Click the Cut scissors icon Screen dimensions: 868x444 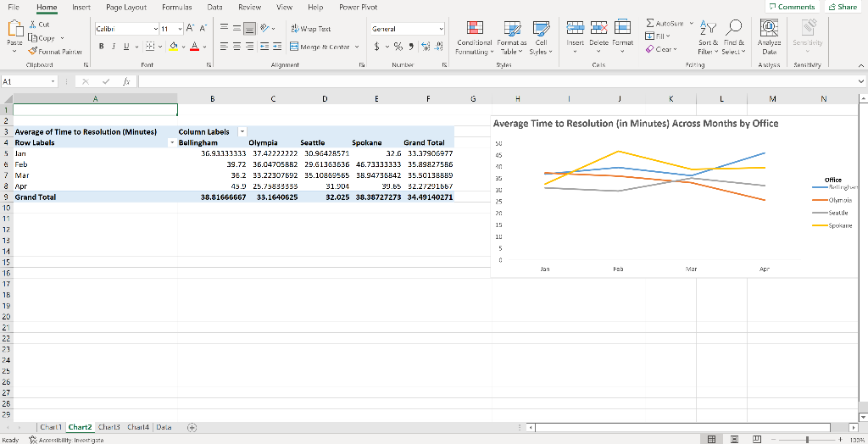point(32,25)
